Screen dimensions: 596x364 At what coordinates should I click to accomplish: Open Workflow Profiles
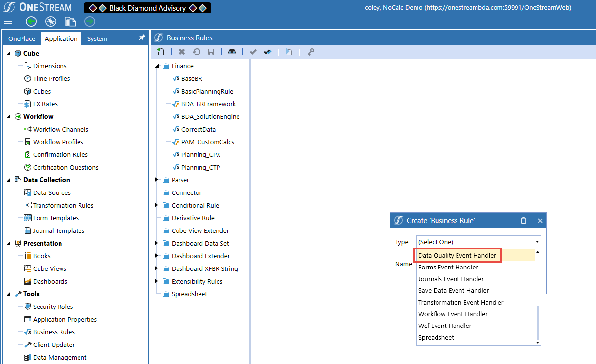[x=58, y=142]
